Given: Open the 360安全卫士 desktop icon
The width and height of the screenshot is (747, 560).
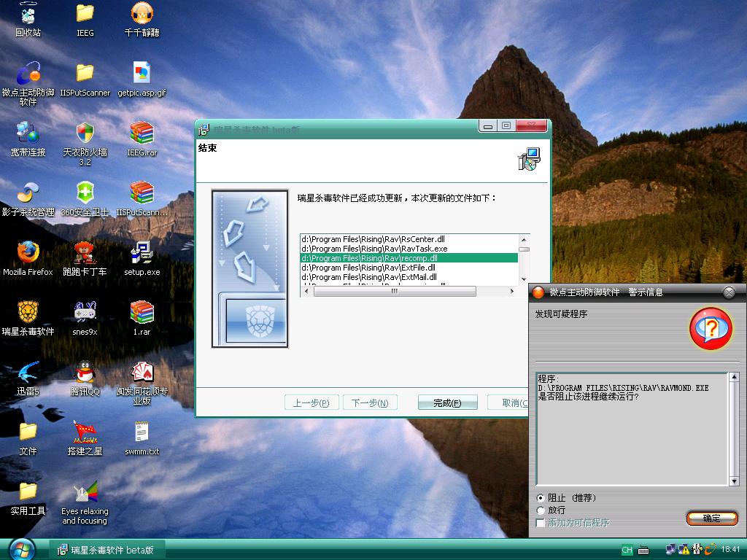Looking at the screenshot, I should [x=85, y=193].
